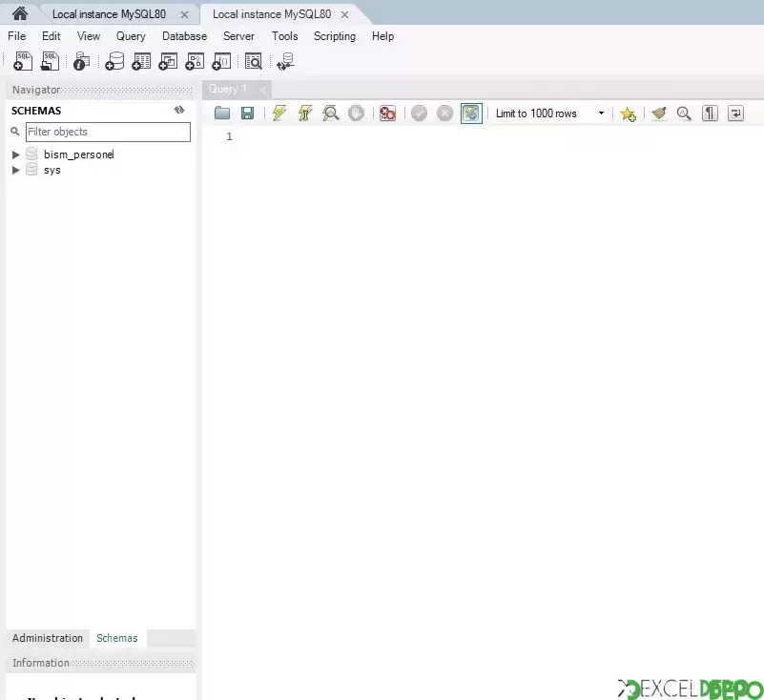Rollback the transaction X icon
The width and height of the screenshot is (764, 700).
(444, 113)
